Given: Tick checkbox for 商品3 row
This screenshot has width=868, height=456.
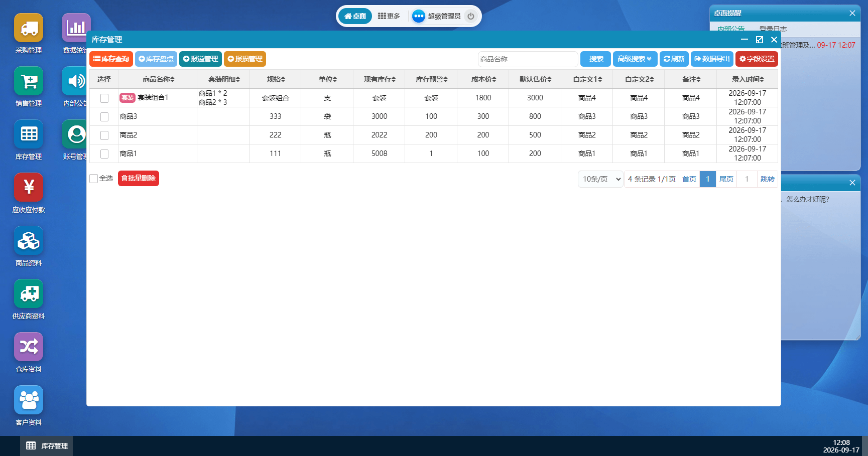Looking at the screenshot, I should [x=104, y=117].
